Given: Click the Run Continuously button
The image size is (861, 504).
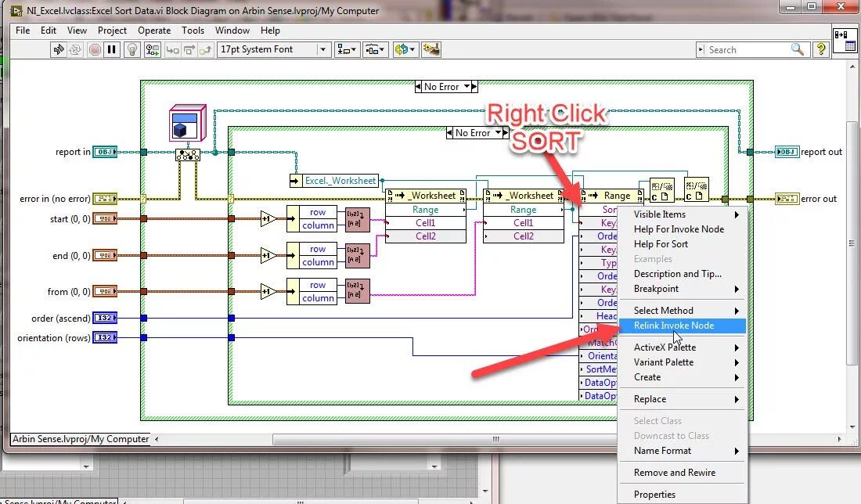Looking at the screenshot, I should pyautogui.click(x=75, y=50).
